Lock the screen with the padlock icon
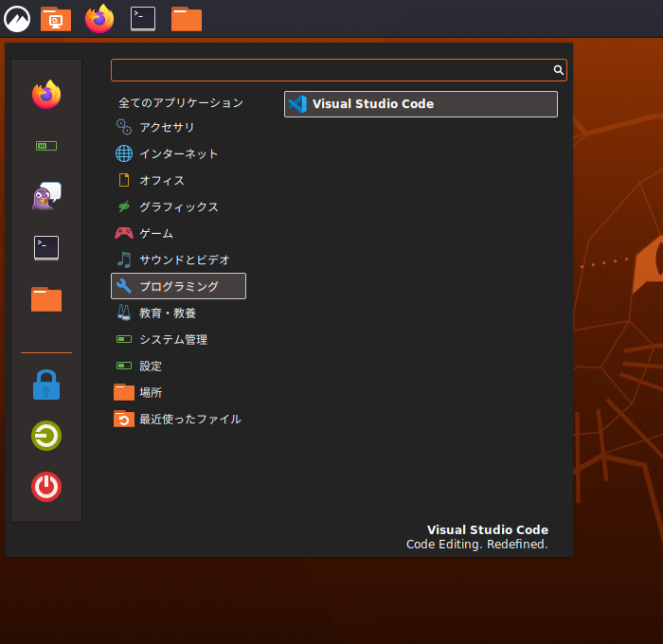The width and height of the screenshot is (663, 644). [x=46, y=385]
